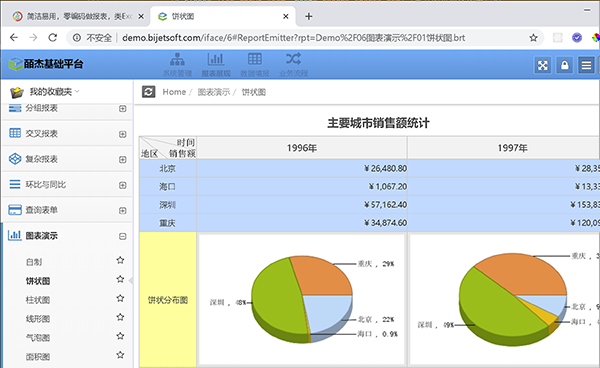Click the site info icon beside 不安全
600x368 pixels.
click(x=77, y=38)
